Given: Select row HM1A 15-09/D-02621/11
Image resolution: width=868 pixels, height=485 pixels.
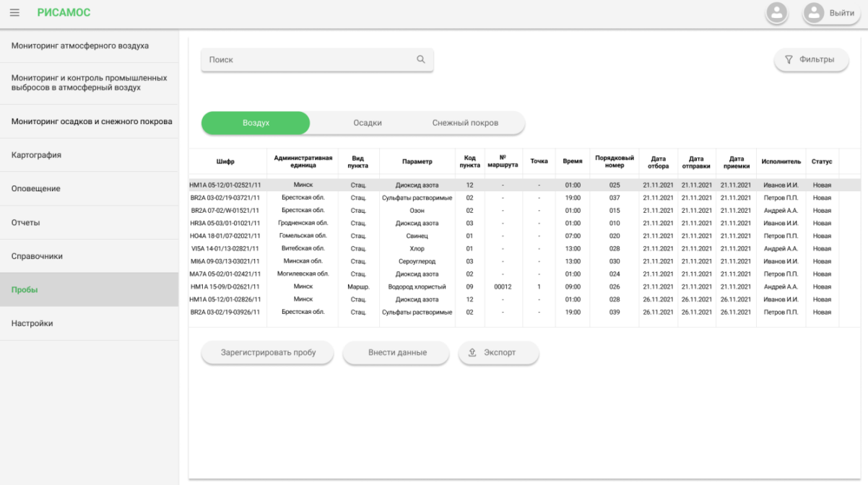Looking at the screenshot, I should coord(225,287).
